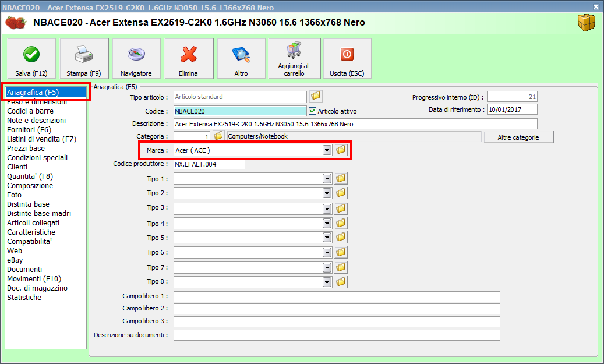
Task: Expand the Tipo 8 dropdown
Action: click(x=327, y=282)
